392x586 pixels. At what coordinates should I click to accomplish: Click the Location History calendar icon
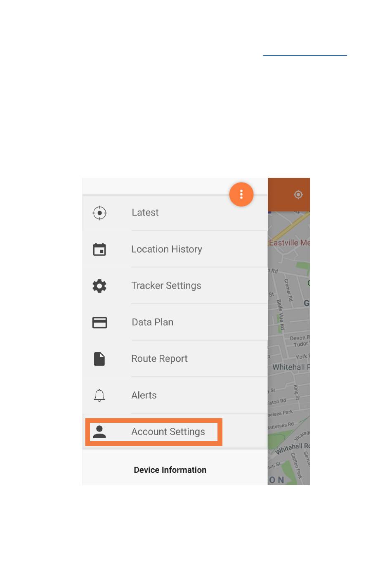[99, 249]
